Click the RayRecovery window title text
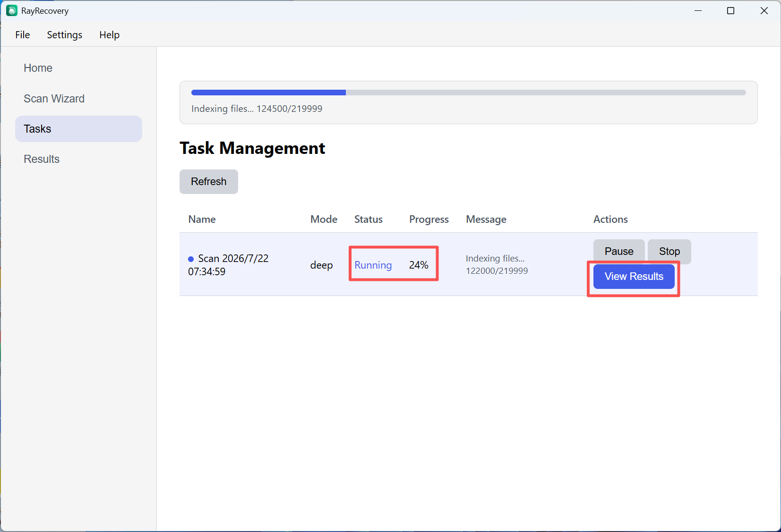 tap(45, 11)
